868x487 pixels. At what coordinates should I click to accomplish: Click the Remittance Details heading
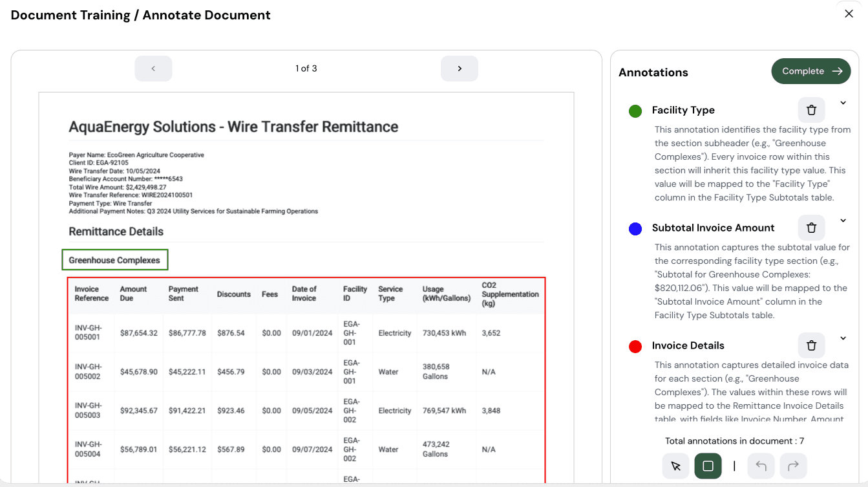(x=116, y=232)
